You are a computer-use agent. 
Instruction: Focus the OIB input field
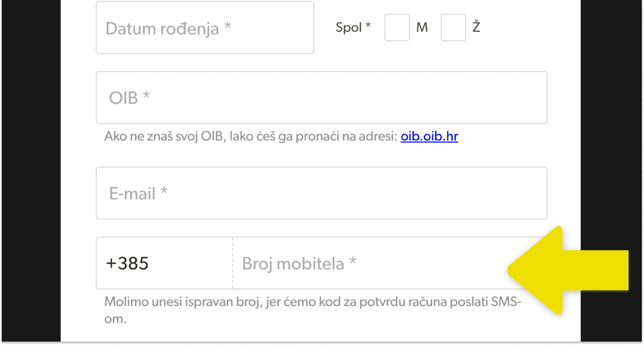tap(322, 98)
